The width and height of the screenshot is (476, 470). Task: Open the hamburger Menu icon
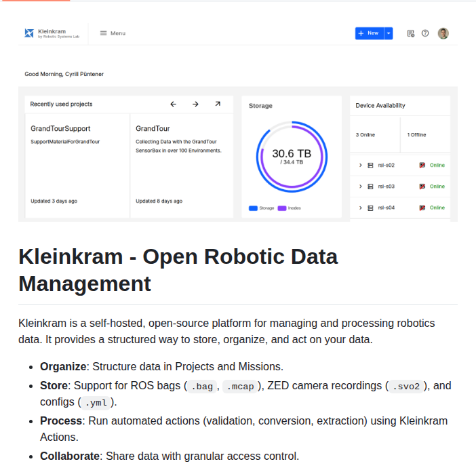pyautogui.click(x=104, y=33)
